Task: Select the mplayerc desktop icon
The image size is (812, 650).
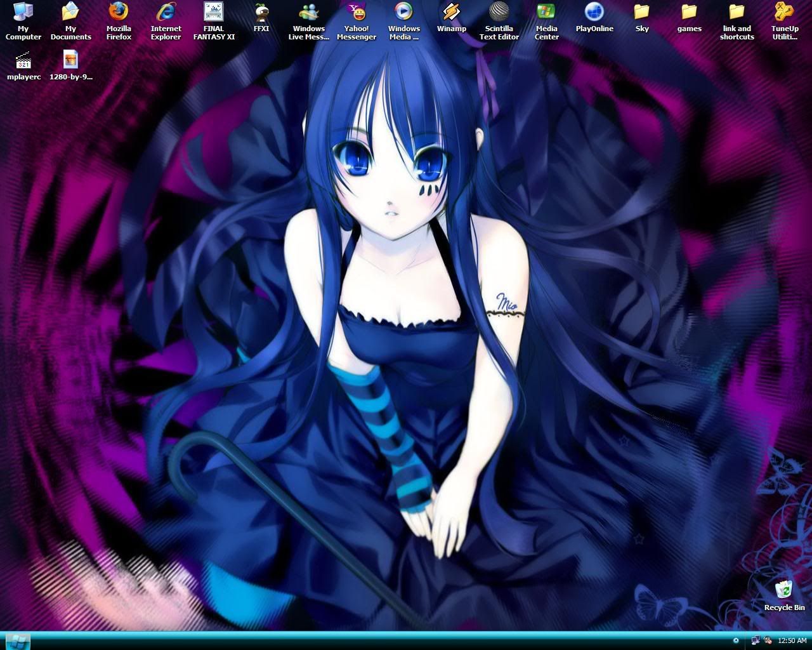Action: click(x=23, y=66)
